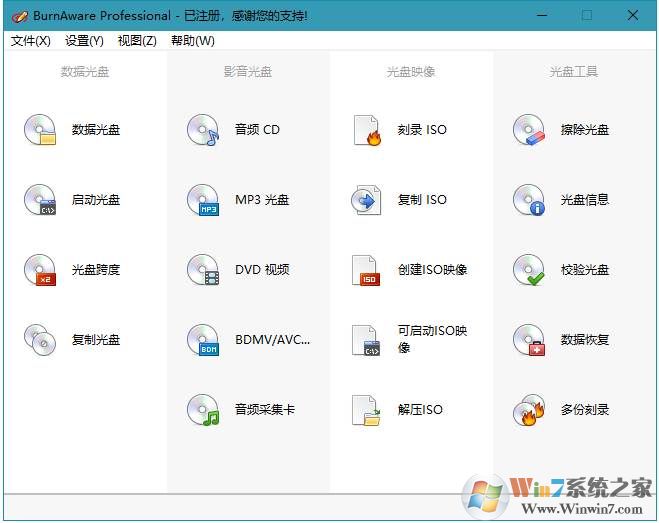Click the MP3 光盘 disc icon
Screen dimensions: 659x523
pyautogui.click(x=203, y=200)
